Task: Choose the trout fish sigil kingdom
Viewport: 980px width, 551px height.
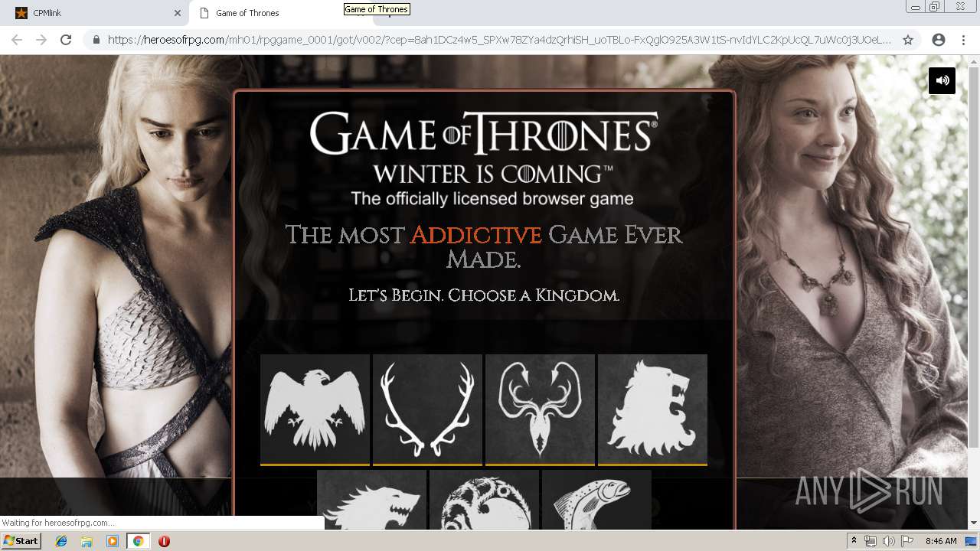Action: pos(596,500)
